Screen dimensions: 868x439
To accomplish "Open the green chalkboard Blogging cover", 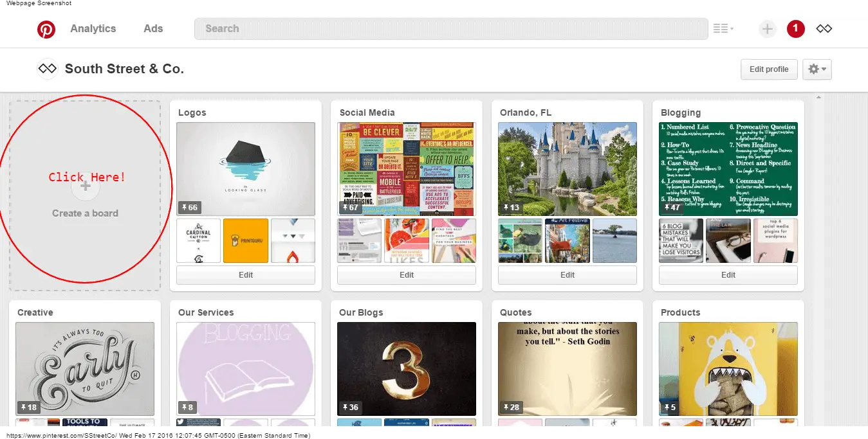I will point(728,169).
